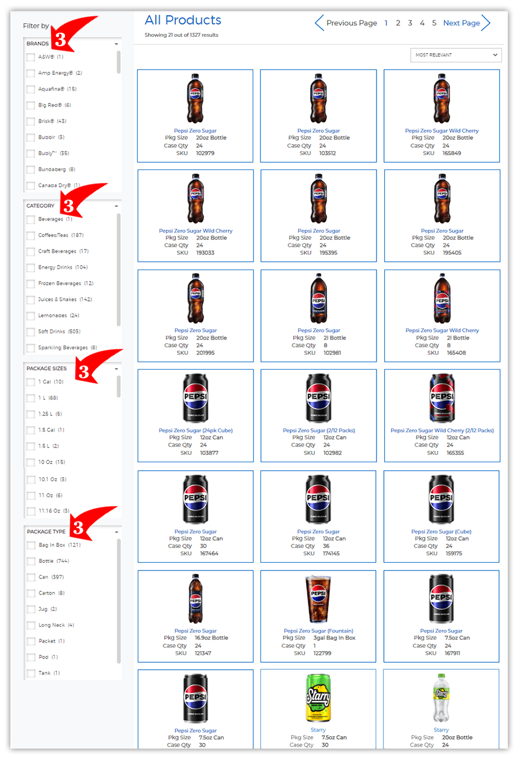
Task: Click the Package Sizes list scrollbar
Action: [118, 386]
